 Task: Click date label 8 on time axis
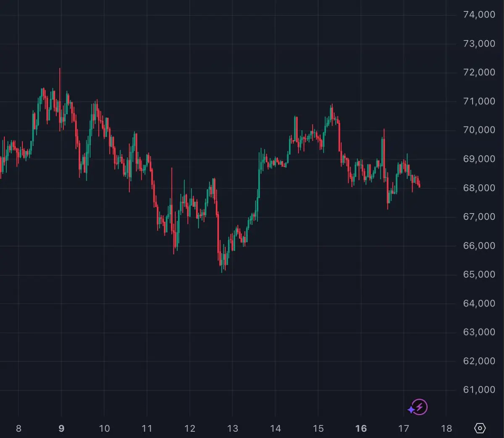[18, 428]
